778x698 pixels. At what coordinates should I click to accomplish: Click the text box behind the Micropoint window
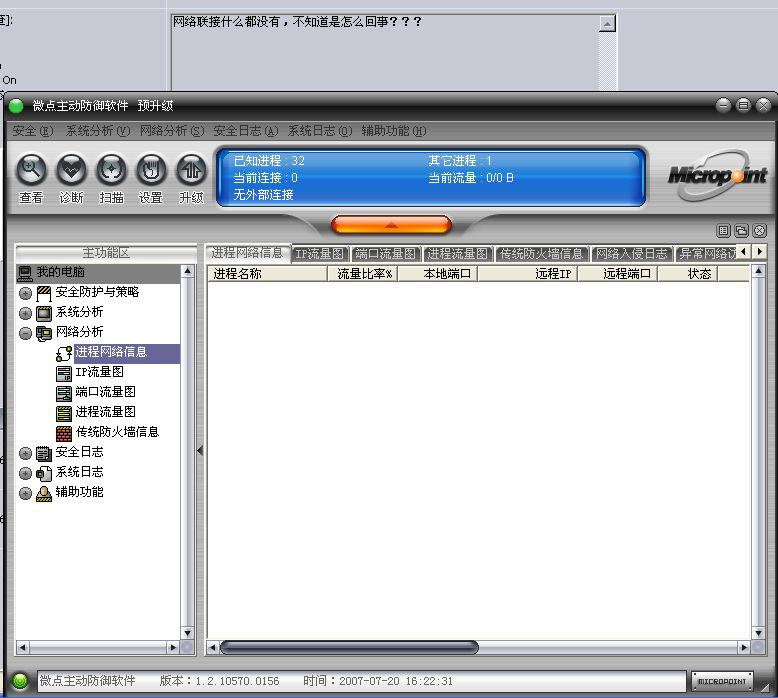point(385,52)
